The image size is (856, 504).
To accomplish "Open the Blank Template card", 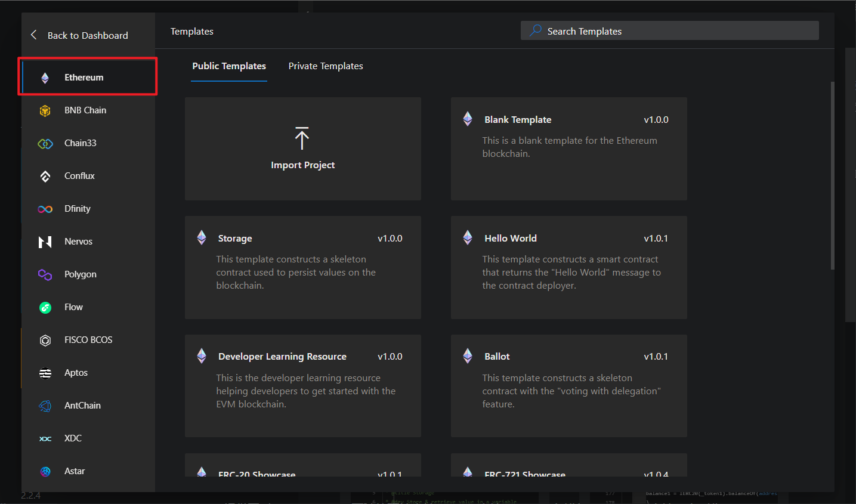I will click(568, 149).
